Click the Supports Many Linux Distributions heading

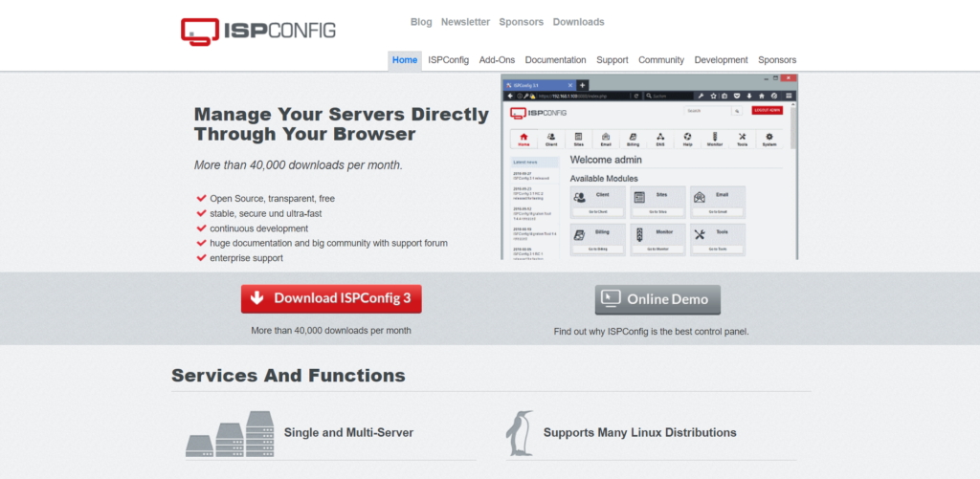(640, 433)
